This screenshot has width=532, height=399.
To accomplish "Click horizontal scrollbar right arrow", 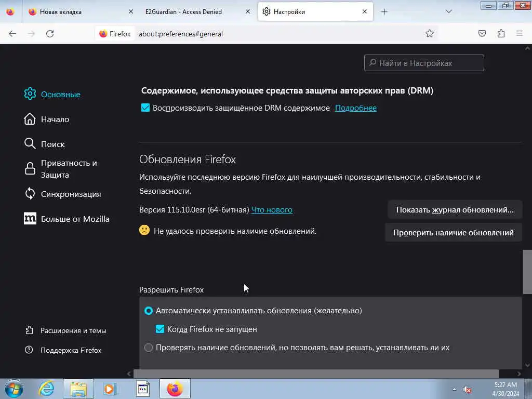I will [x=519, y=374].
